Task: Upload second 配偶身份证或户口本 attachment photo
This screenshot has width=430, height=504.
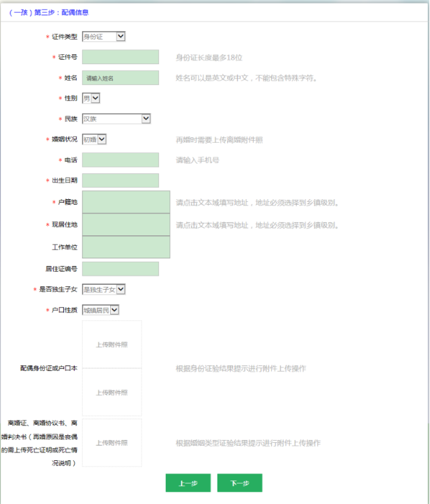Action: click(x=112, y=393)
